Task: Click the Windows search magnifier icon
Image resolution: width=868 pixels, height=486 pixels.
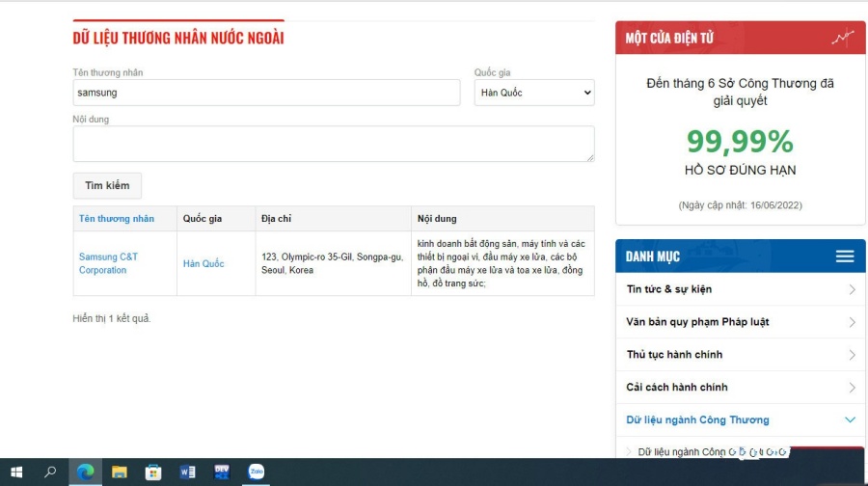Action: (50, 472)
